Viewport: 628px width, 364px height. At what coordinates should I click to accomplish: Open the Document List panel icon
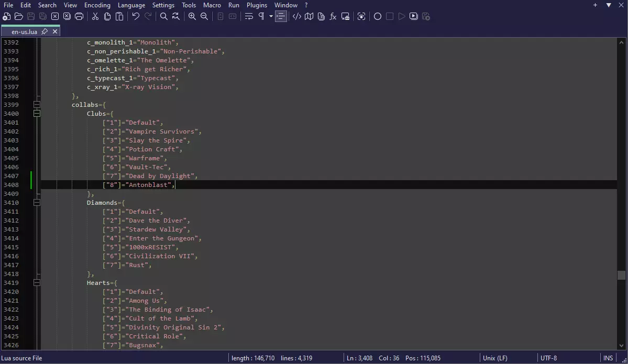321,16
